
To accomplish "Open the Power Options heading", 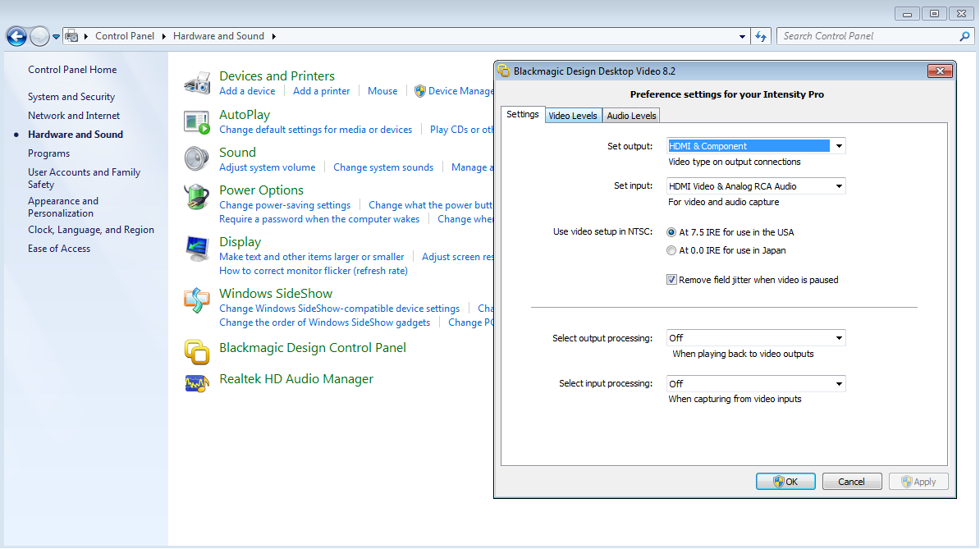I will [x=261, y=190].
